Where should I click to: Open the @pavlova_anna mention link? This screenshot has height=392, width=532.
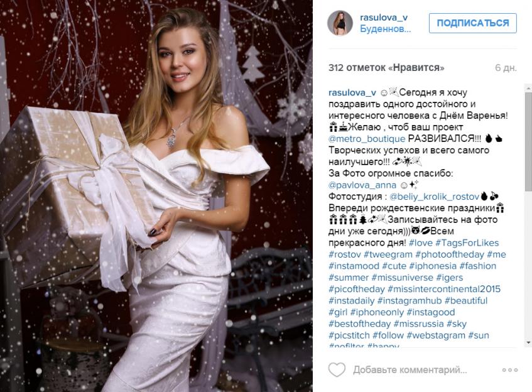tap(362, 185)
